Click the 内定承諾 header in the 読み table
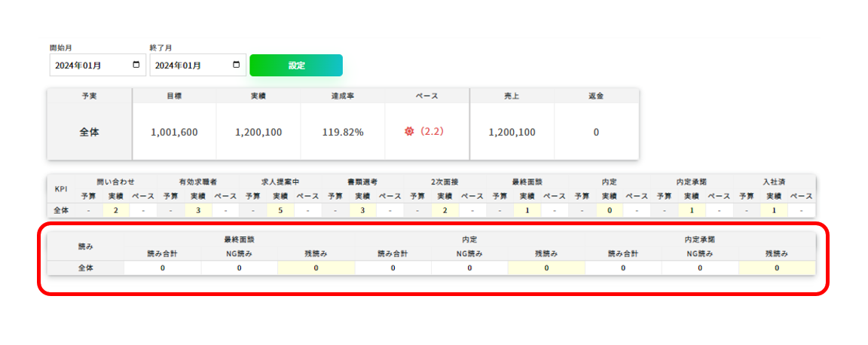This screenshot has height=345, width=868. pos(700,240)
